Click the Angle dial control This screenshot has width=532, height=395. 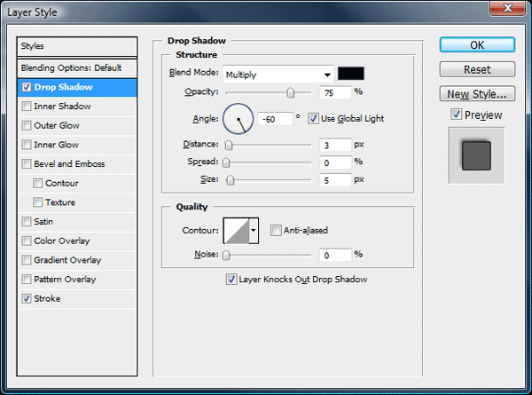pyautogui.click(x=239, y=119)
